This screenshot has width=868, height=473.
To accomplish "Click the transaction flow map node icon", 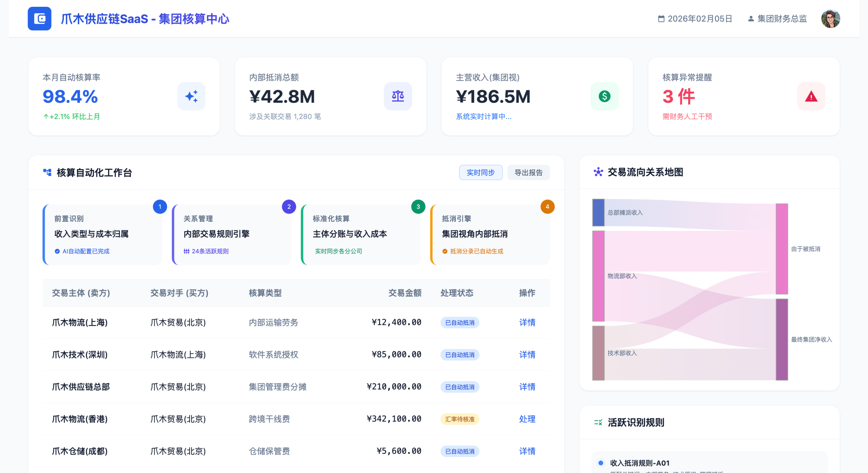I will [598, 172].
